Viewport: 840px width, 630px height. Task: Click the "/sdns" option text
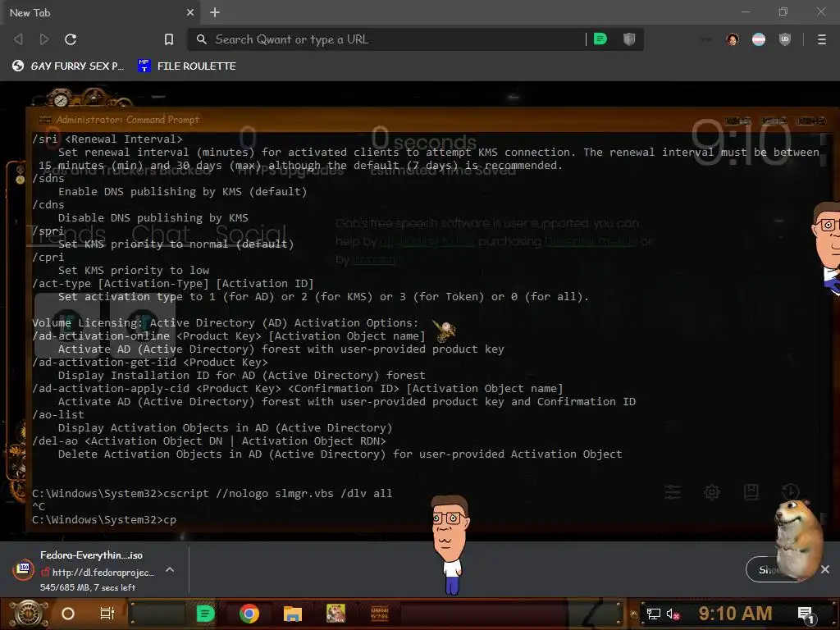click(48, 178)
